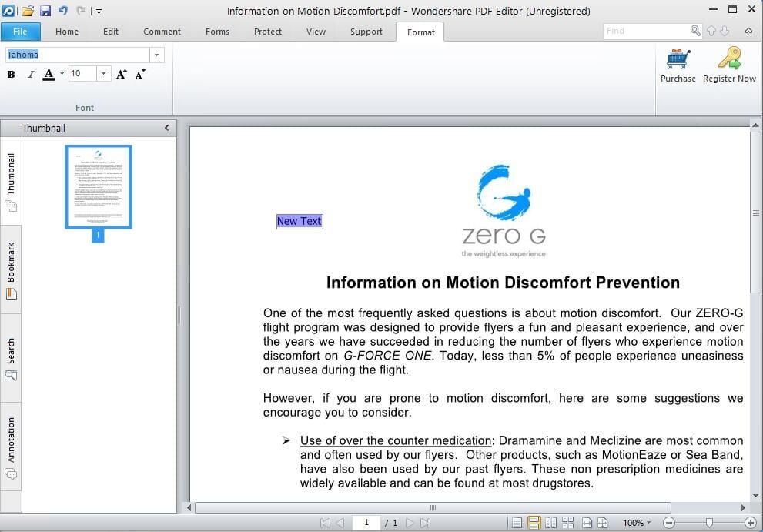Click the horizontal scrollbar thumb
The height and width of the screenshot is (532, 763).
coord(433,507)
